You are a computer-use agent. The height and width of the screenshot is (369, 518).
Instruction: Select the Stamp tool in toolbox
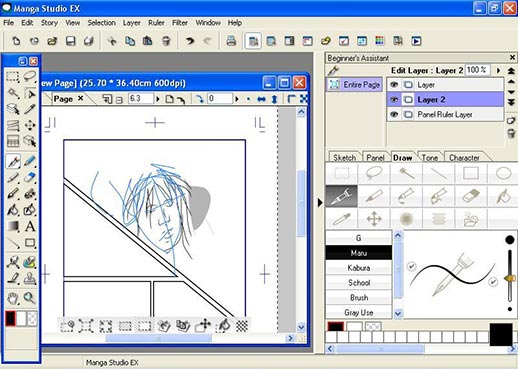(30, 278)
